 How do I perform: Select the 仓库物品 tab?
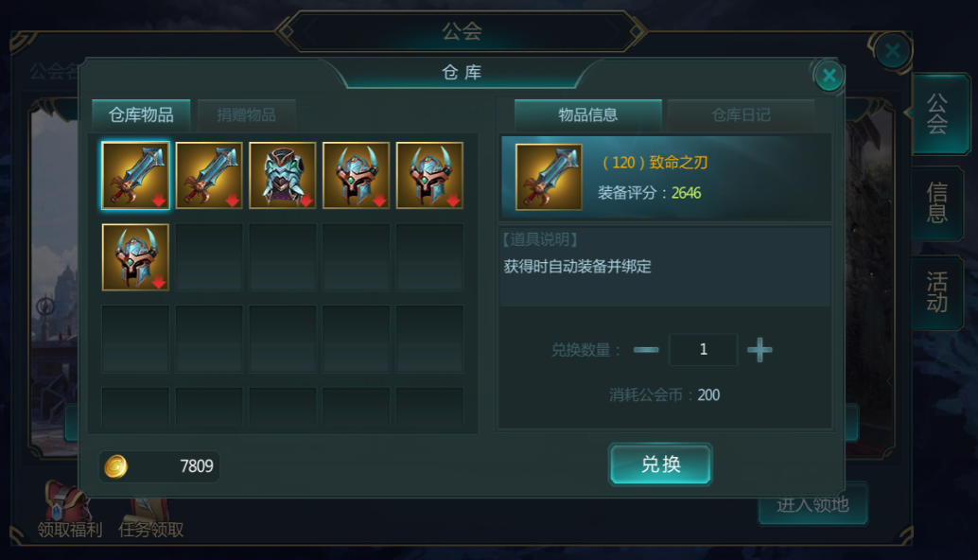[141, 114]
